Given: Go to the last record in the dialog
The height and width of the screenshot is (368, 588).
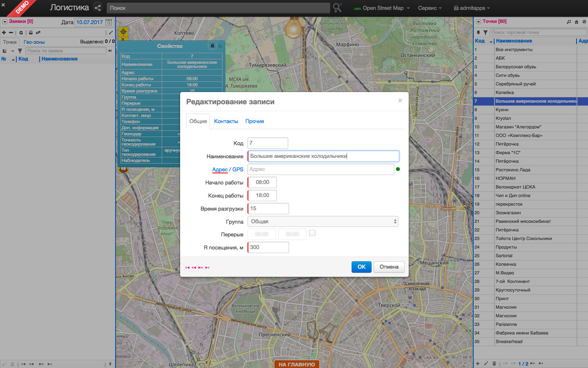Looking at the screenshot, I should [x=207, y=267].
